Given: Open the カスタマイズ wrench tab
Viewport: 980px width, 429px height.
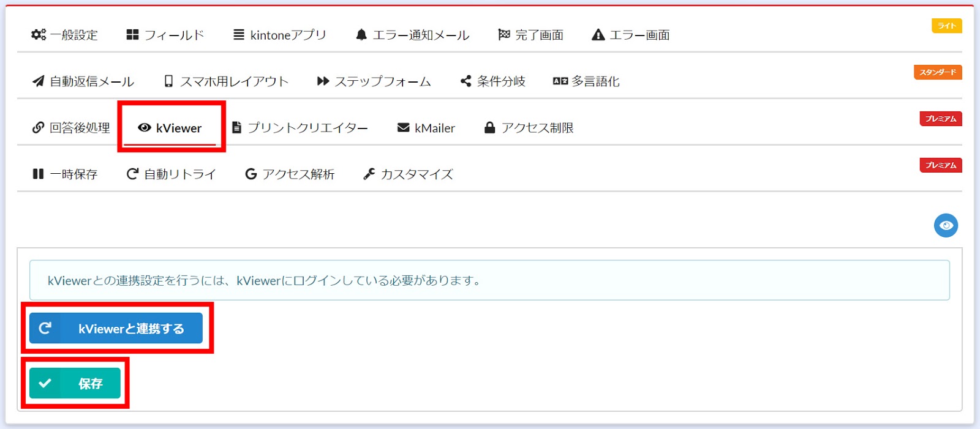Looking at the screenshot, I should 408,174.
